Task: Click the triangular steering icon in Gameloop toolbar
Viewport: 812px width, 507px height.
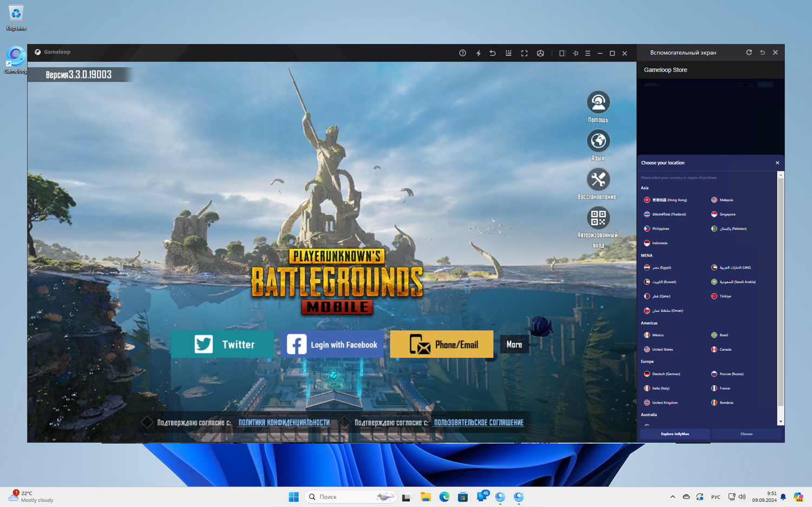Action: point(540,53)
